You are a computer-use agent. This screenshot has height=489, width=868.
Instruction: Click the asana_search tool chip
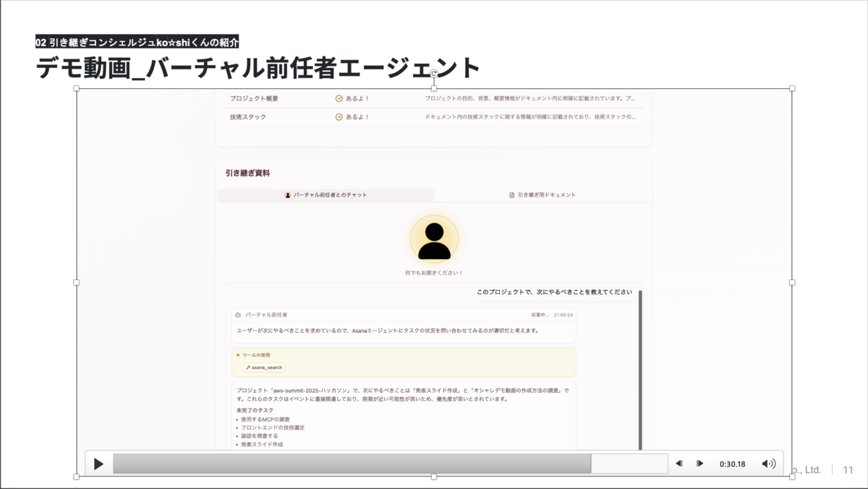[264, 367]
